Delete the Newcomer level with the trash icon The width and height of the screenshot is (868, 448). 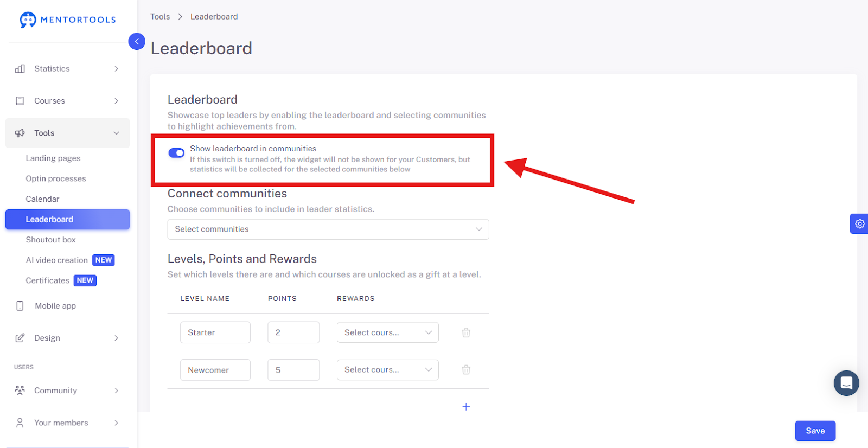(x=466, y=370)
